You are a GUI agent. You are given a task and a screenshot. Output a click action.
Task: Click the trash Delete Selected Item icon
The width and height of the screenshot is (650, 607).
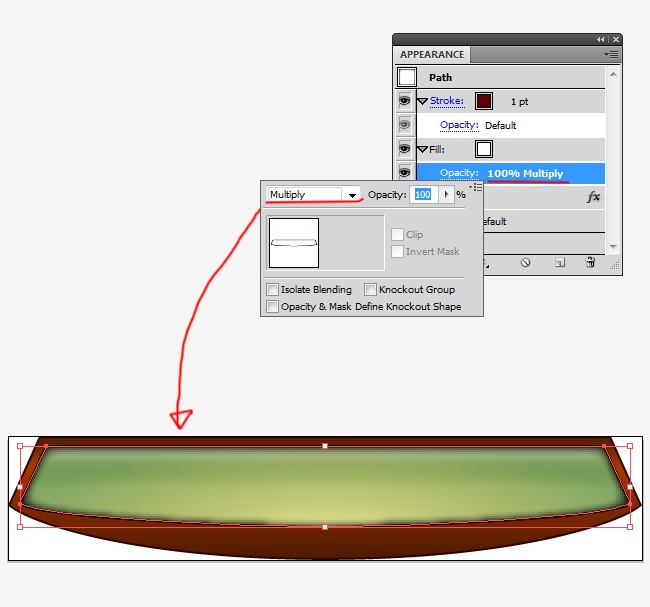590,262
